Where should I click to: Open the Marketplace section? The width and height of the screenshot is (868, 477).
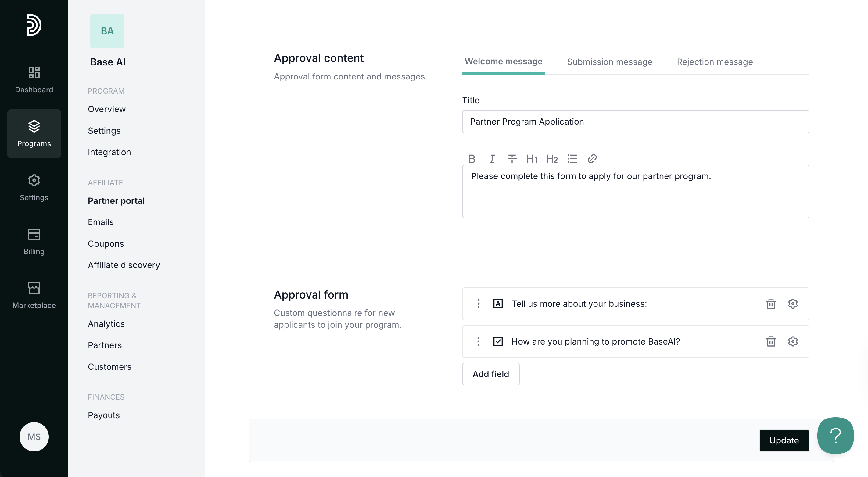click(x=34, y=295)
